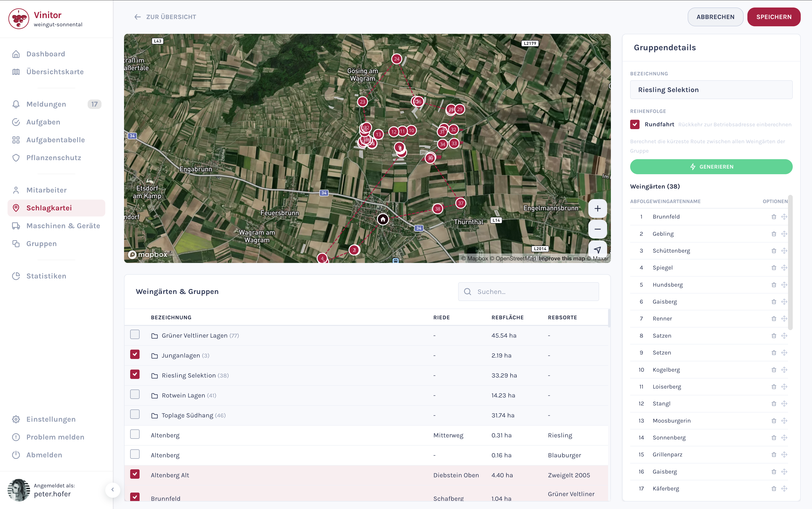Open the Pflanzenschutz sidebar section
This screenshot has height=509, width=812.
[54, 157]
